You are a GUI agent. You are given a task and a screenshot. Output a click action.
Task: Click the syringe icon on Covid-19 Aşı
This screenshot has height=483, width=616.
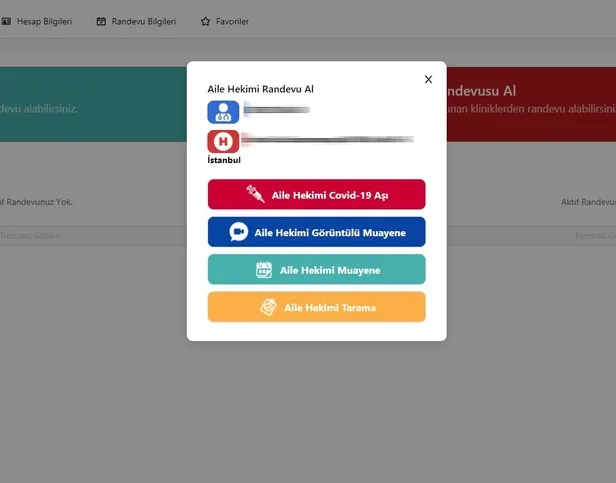pyautogui.click(x=255, y=195)
